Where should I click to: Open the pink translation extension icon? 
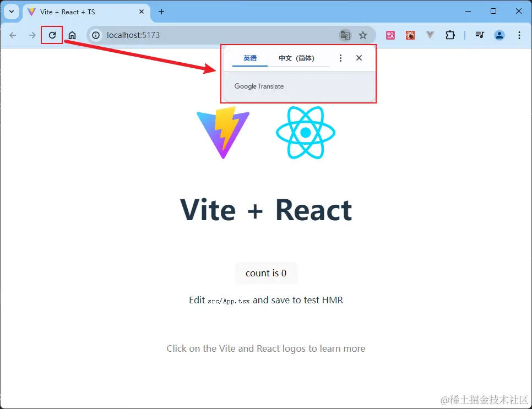[x=390, y=35]
